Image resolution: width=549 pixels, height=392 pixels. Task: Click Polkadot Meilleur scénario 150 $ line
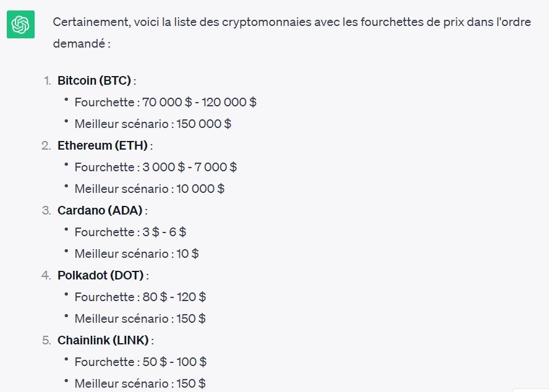tap(140, 319)
